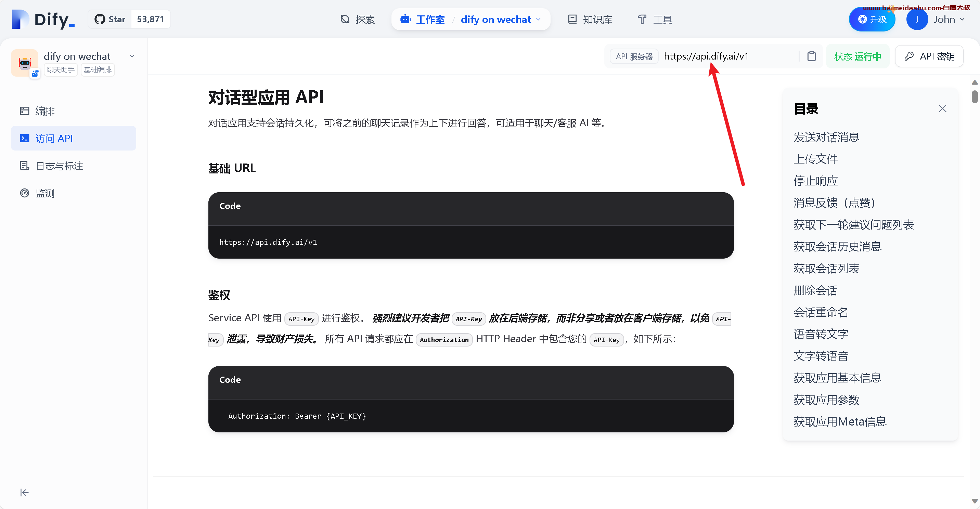The width and height of the screenshot is (980, 509).
Task: Click the Dify logo
Action: [43, 19]
